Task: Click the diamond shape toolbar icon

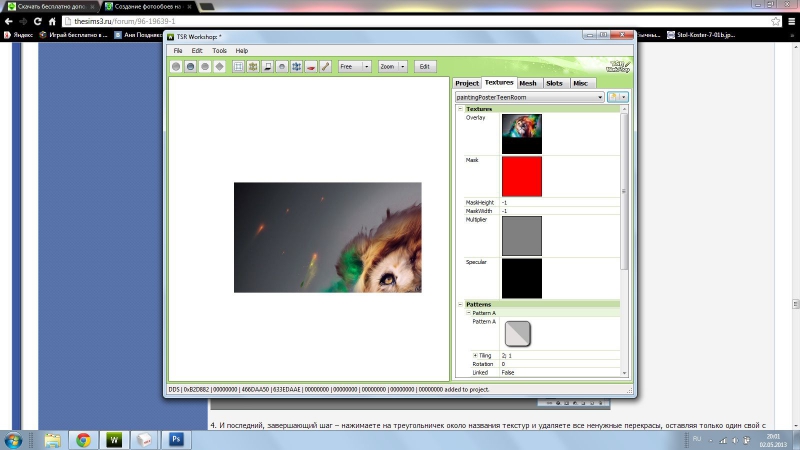Action: coord(219,66)
